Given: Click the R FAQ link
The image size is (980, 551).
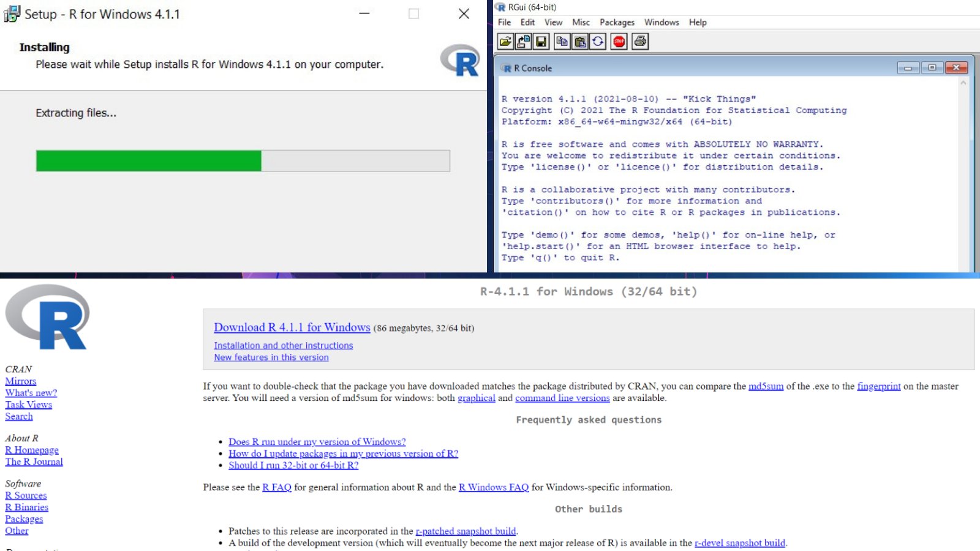Looking at the screenshot, I should (x=277, y=487).
